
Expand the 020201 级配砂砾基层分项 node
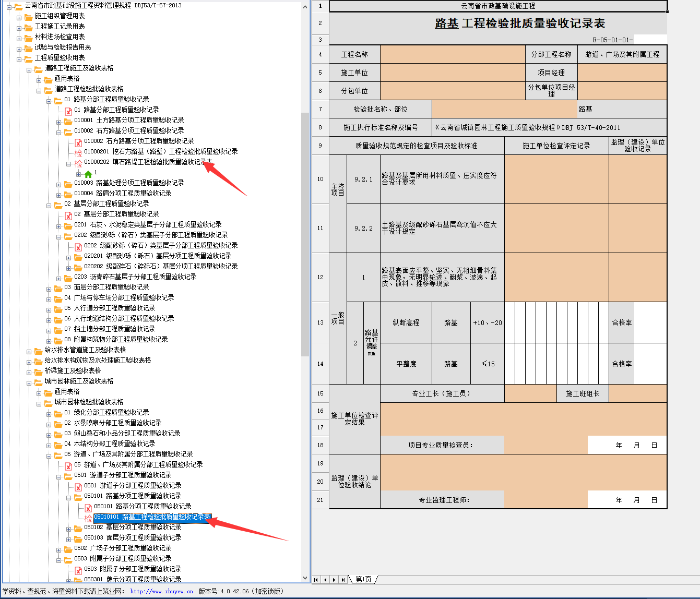click(x=69, y=257)
